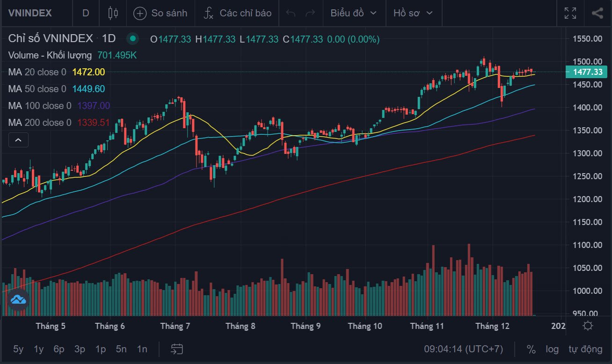This screenshot has height=364, width=612.
Task: Click the cloud logo icon on chart
Action: (18, 299)
